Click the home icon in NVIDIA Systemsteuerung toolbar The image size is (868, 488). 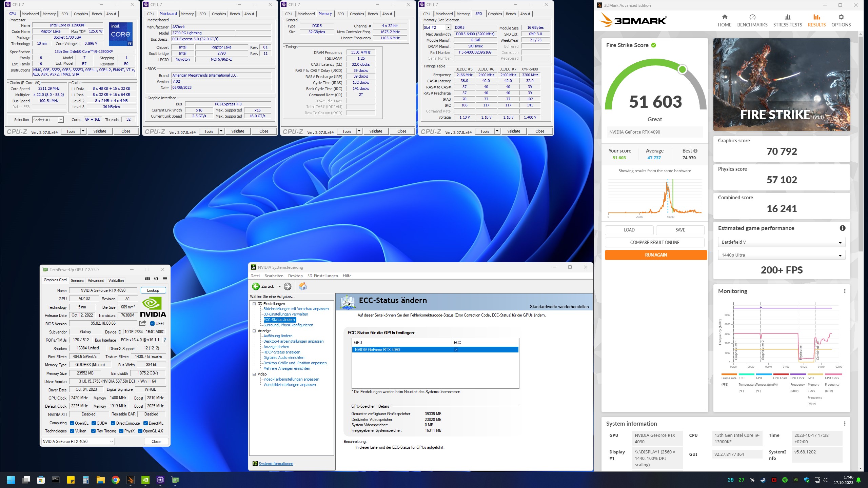tap(303, 286)
